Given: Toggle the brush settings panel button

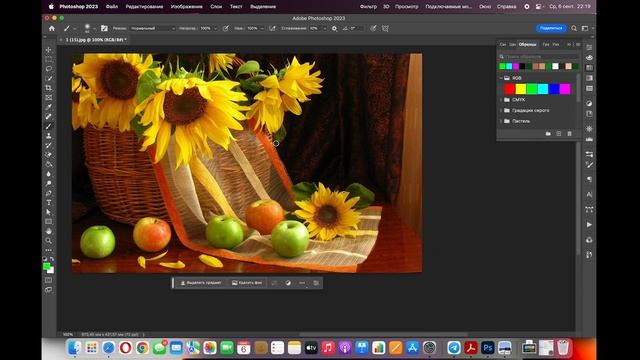Looking at the screenshot, I should (x=104, y=28).
